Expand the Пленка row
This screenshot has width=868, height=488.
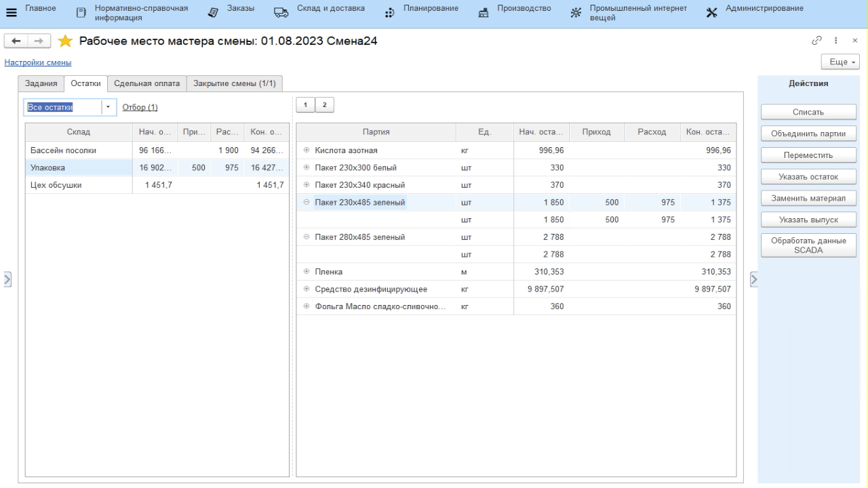(x=307, y=272)
